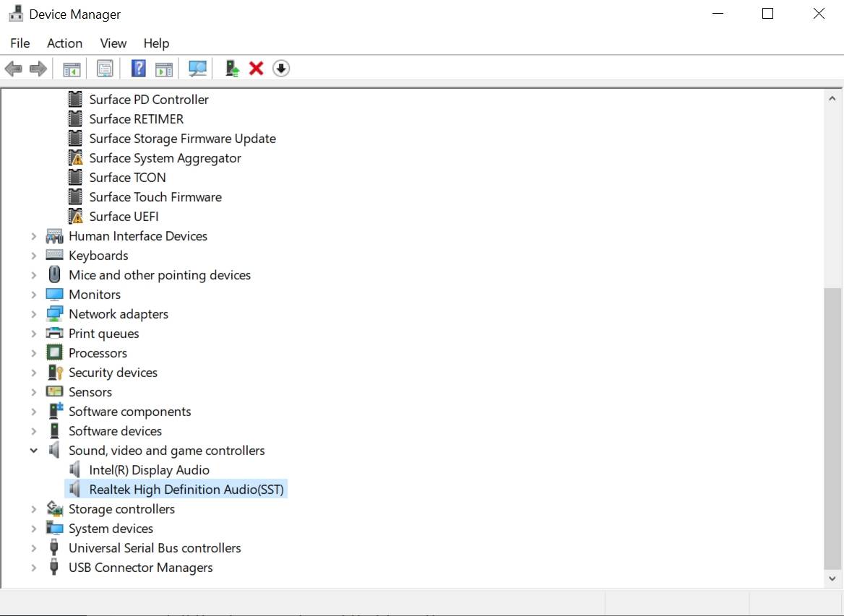Expand the Network adapters category
The image size is (844, 616).
point(34,314)
